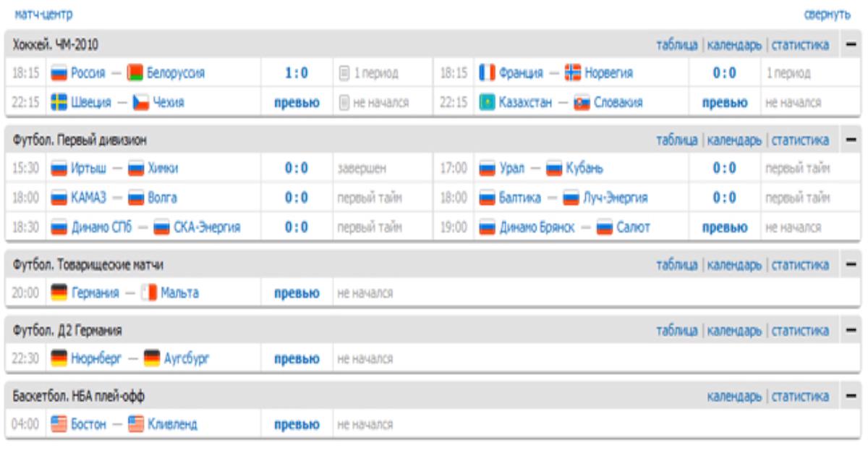868x456 pixels.
Task: Collapse the Баскетбол НБА плей-офф section
Action: pyautogui.click(x=851, y=396)
